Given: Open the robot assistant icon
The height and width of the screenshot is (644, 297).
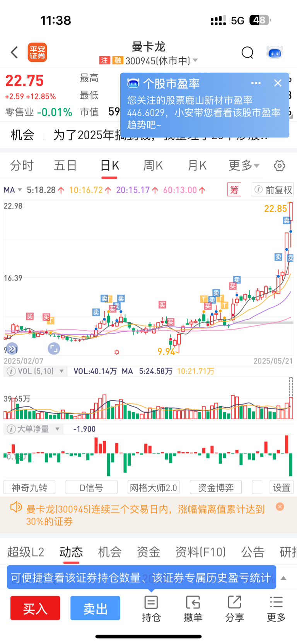Looking at the screenshot, I should click(x=275, y=52).
